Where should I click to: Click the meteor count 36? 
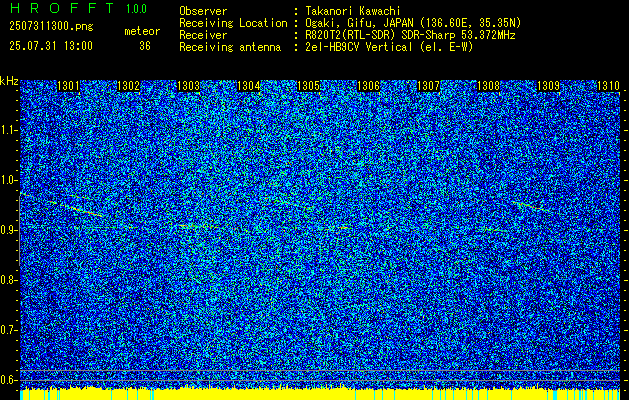pos(145,46)
